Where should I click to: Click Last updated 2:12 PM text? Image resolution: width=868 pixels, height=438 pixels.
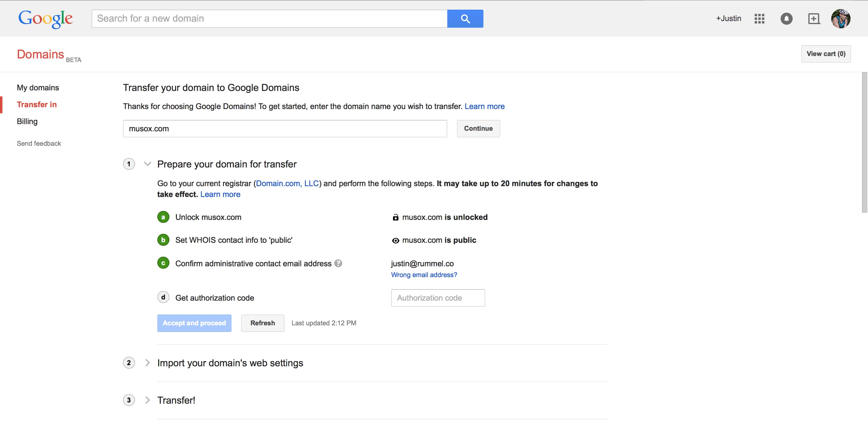(x=323, y=323)
